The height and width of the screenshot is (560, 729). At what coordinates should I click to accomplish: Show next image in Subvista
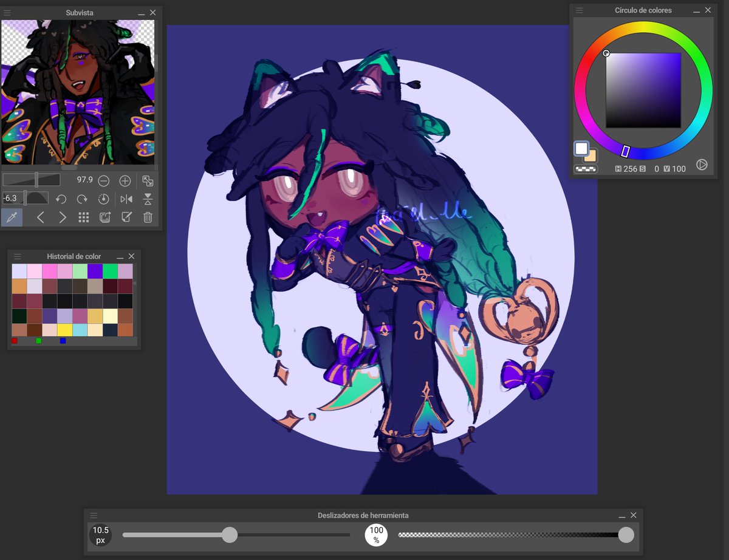tap(62, 217)
